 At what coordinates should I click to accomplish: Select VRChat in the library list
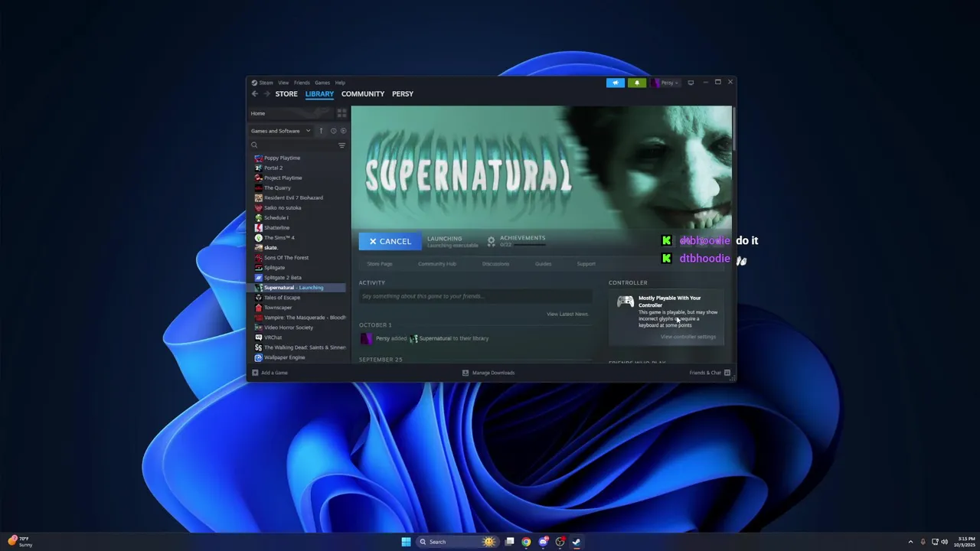pyautogui.click(x=273, y=337)
